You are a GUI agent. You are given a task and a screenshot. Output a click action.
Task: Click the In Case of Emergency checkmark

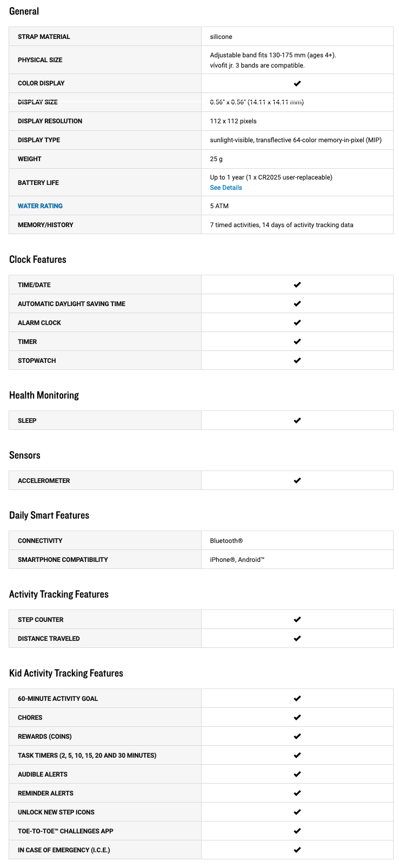(x=297, y=850)
